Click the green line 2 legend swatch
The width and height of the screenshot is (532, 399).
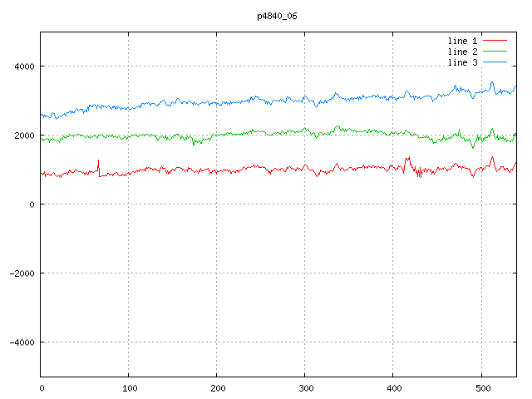pyautogui.click(x=495, y=52)
